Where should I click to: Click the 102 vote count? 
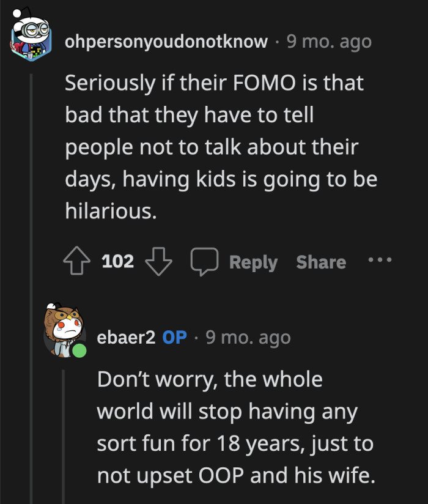(x=117, y=262)
